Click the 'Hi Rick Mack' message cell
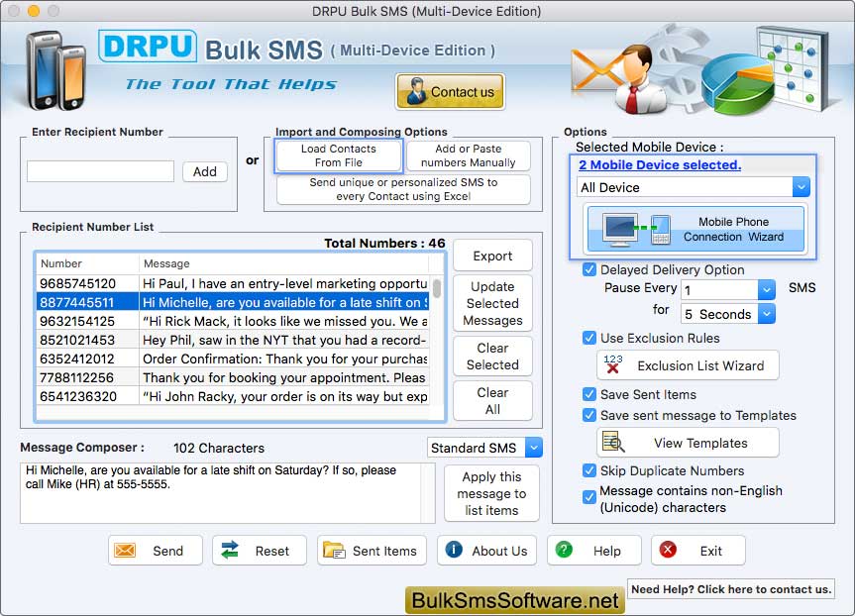 (x=284, y=321)
